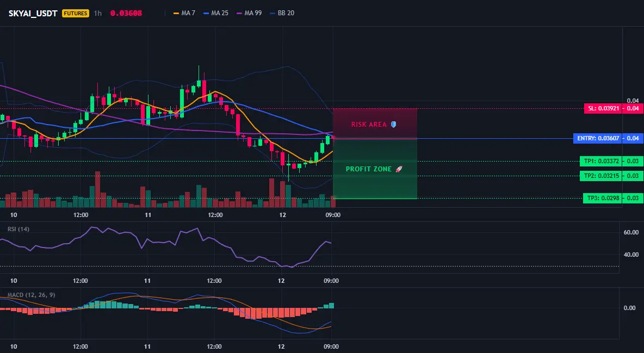Click the shield icon beside RISK AREA

(x=393, y=124)
